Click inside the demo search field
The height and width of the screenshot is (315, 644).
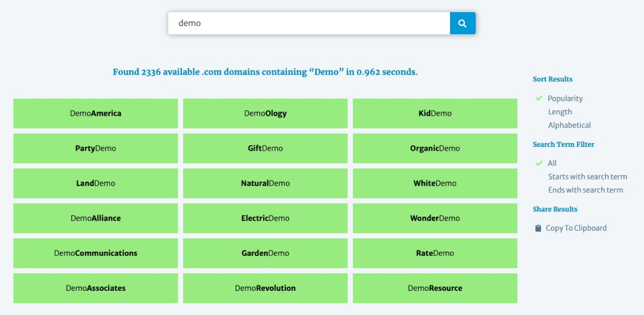click(308, 23)
